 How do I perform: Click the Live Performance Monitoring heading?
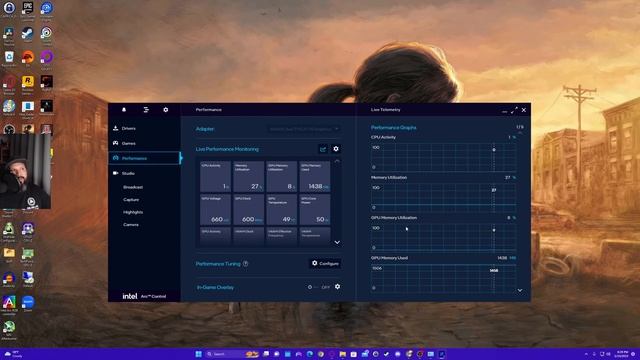click(x=227, y=149)
